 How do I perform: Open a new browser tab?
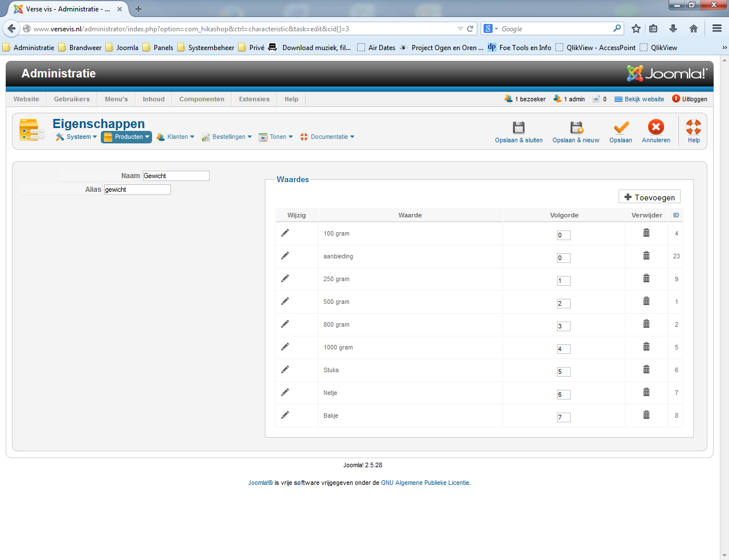point(138,9)
